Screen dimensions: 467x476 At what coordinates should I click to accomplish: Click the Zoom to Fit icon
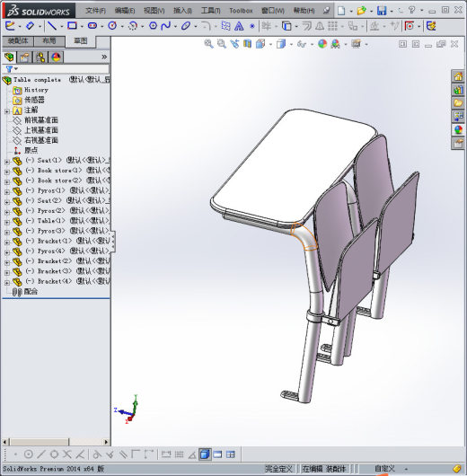coord(208,44)
